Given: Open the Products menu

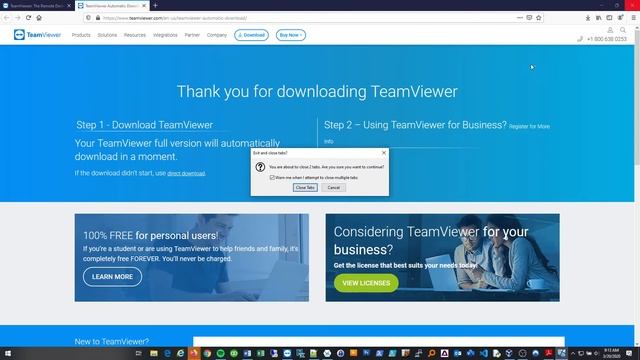Looking at the screenshot, I should coord(81,35).
